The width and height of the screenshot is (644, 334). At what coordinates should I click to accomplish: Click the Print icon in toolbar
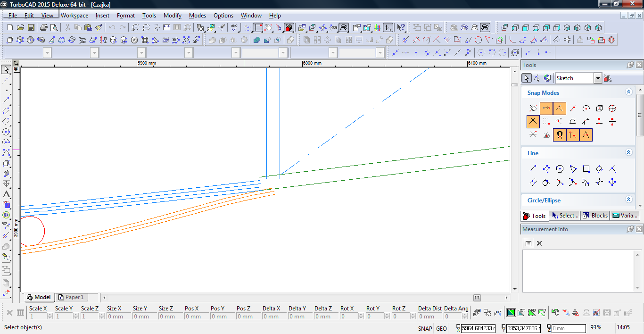pos(44,28)
